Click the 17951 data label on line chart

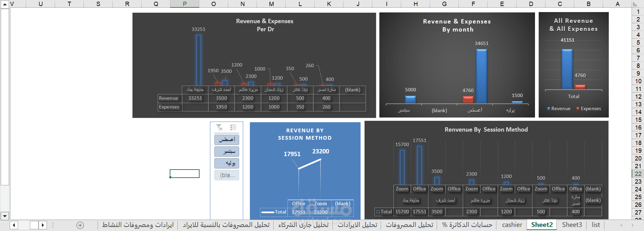coord(292,154)
